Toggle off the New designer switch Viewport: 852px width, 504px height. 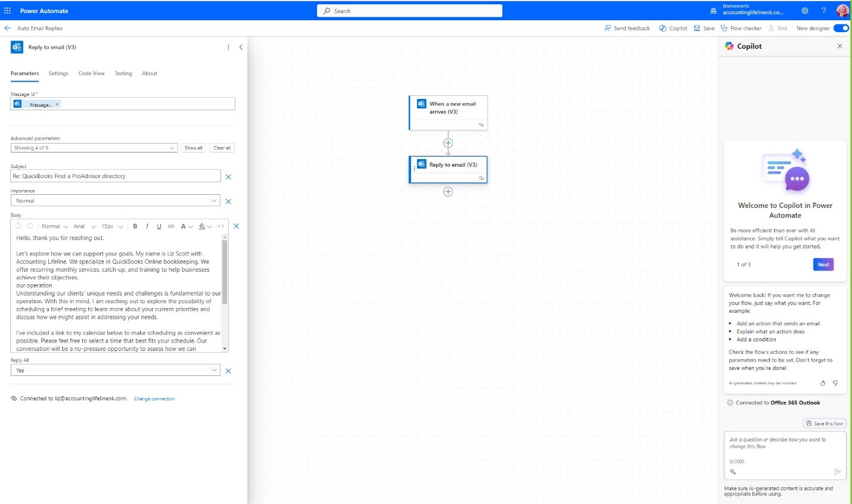click(840, 28)
